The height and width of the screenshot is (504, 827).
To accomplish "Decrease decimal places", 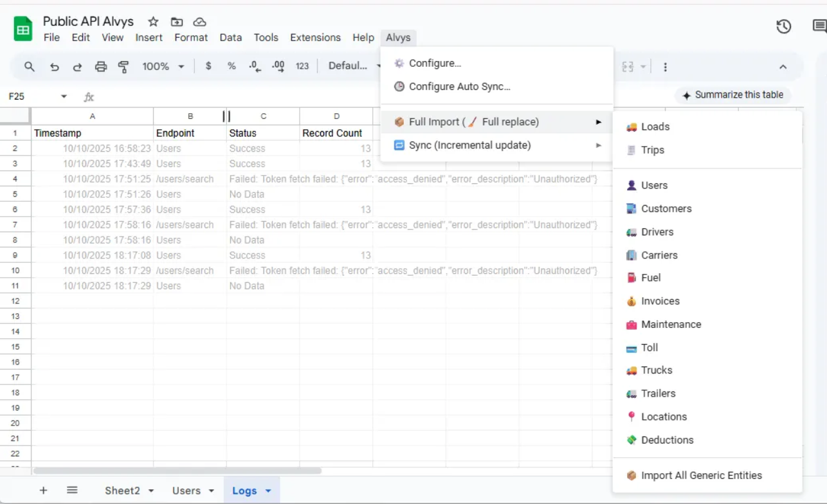I will [x=255, y=66].
